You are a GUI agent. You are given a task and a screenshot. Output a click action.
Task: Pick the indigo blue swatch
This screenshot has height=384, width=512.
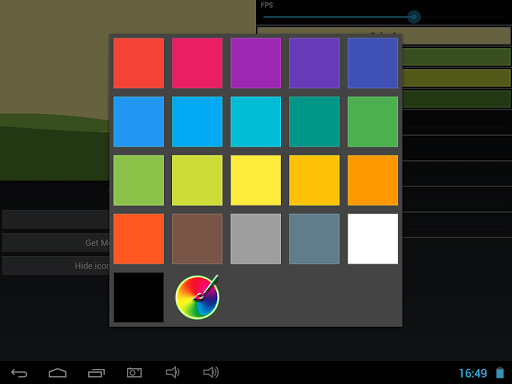(x=373, y=63)
